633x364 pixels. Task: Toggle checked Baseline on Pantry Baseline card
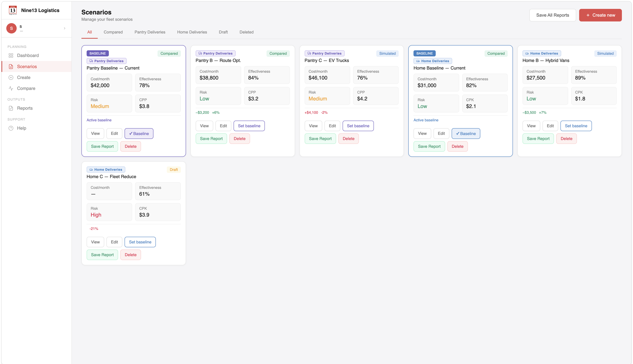[139, 134]
